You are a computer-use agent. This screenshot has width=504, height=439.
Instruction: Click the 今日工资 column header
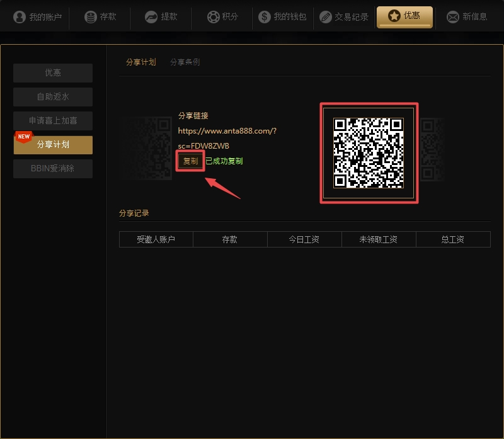304,239
